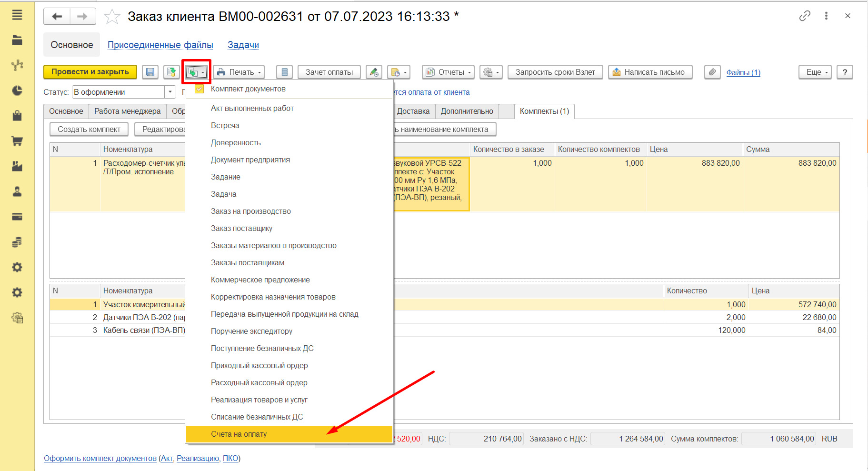Viewport: 868px width, 471px height.
Task: Open the bank card section in sidebar
Action: (x=17, y=217)
